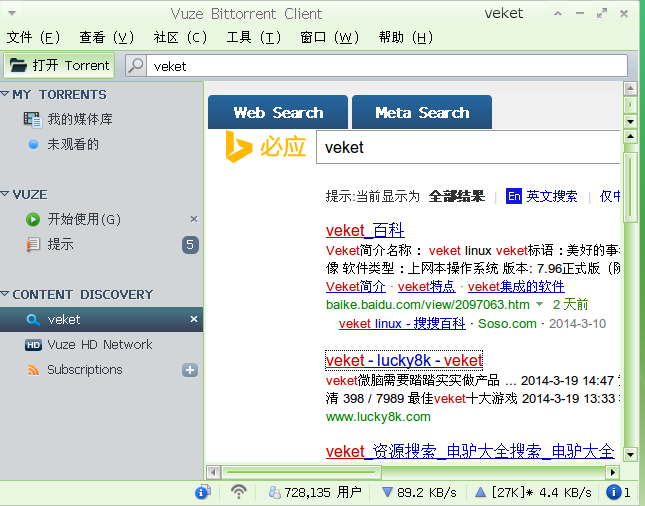Open veket - lucky8k - veket result
Screen dimensions: 645x506
click(x=404, y=360)
